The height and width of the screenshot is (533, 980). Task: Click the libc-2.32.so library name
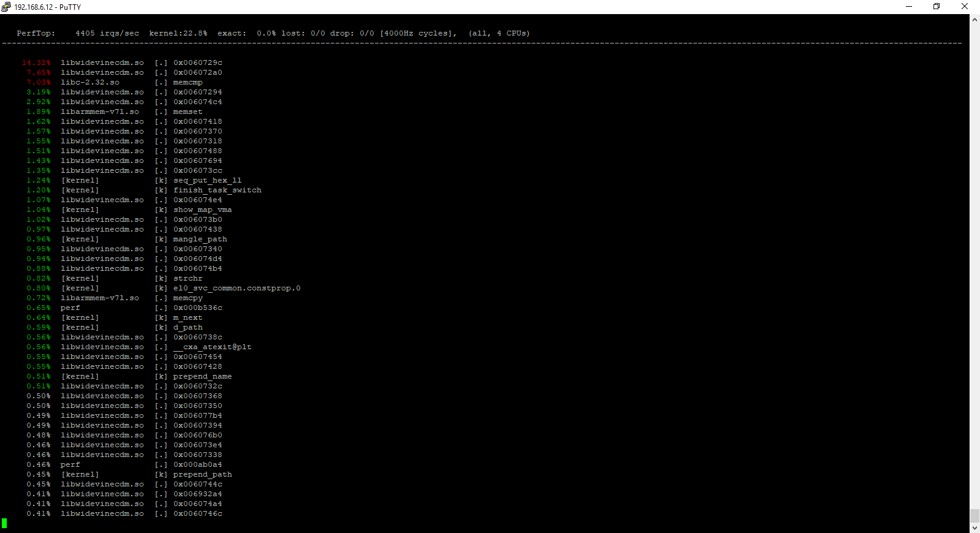point(90,82)
